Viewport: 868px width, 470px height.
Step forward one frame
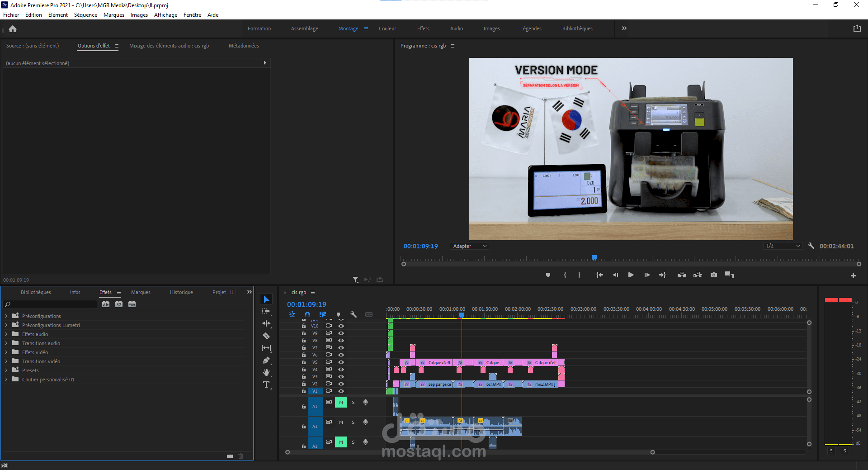(647, 275)
